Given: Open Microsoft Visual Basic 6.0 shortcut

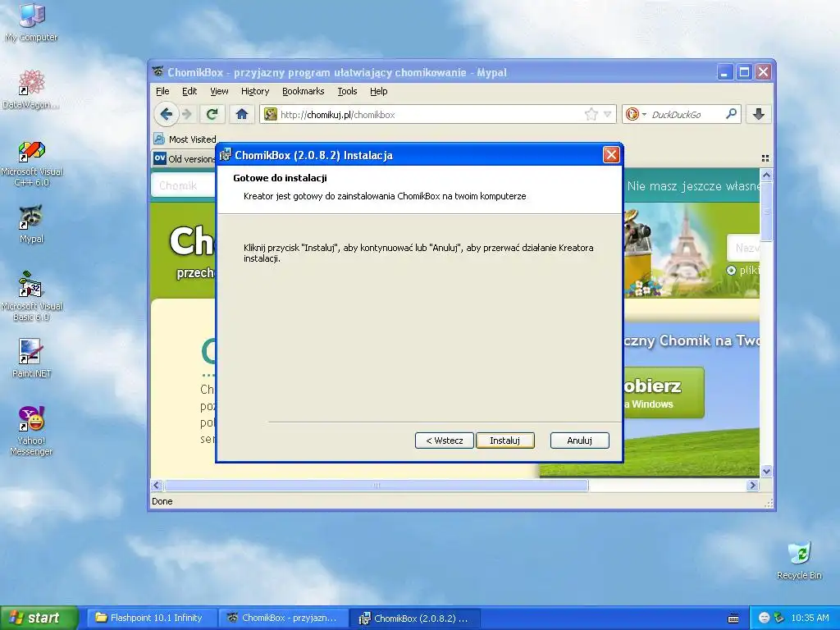Looking at the screenshot, I should pyautogui.click(x=31, y=297).
